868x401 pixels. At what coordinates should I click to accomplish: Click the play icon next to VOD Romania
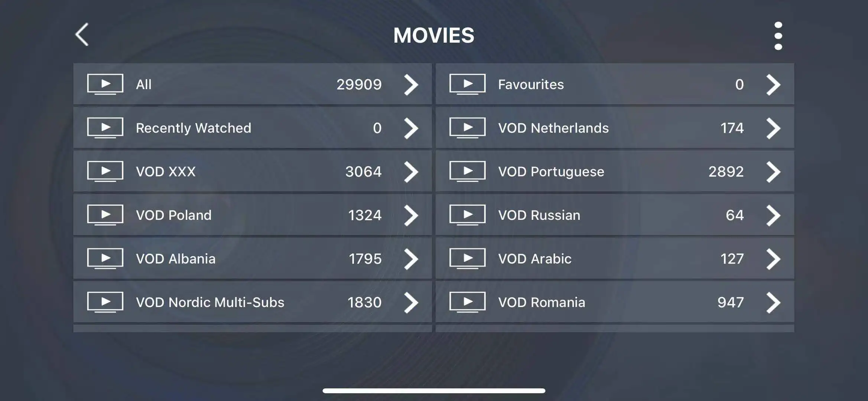(x=466, y=301)
